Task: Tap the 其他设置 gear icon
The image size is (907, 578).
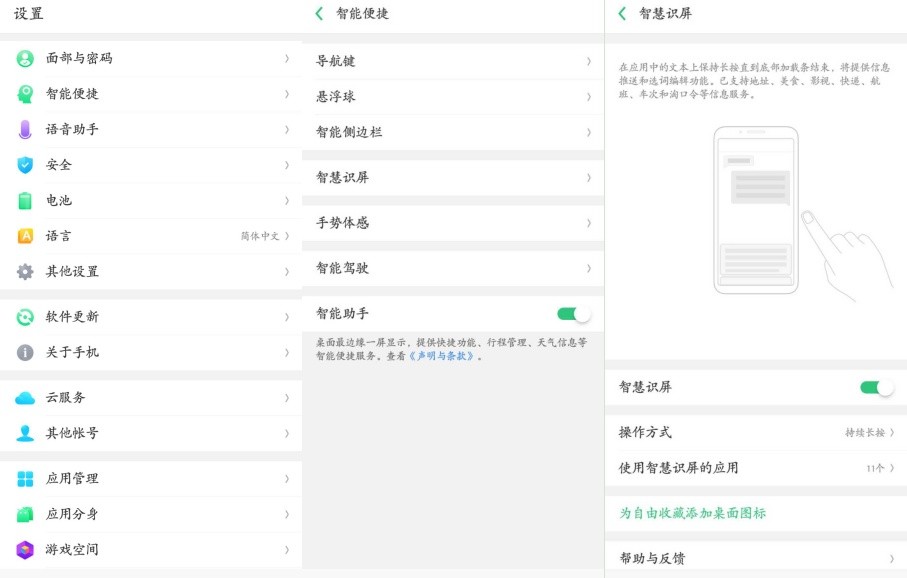Action: (25, 271)
